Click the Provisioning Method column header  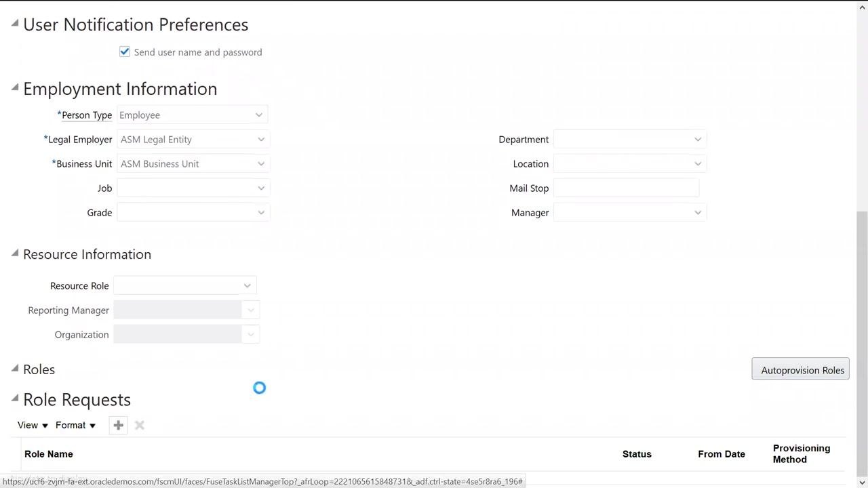click(802, 453)
